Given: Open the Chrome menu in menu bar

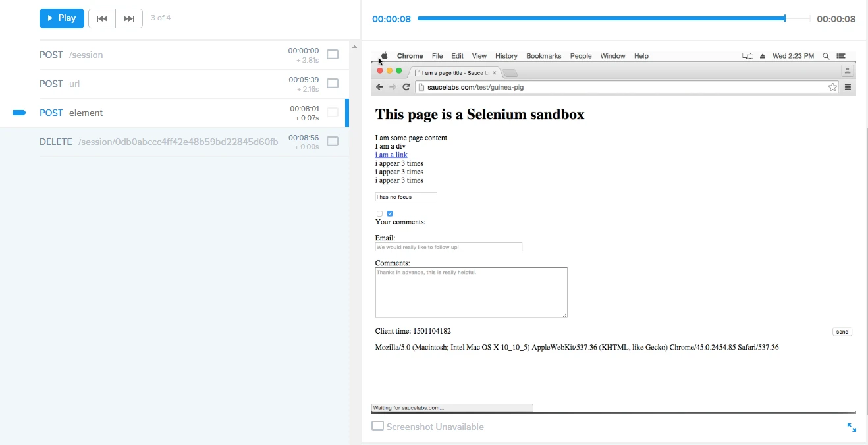Looking at the screenshot, I should tap(410, 56).
